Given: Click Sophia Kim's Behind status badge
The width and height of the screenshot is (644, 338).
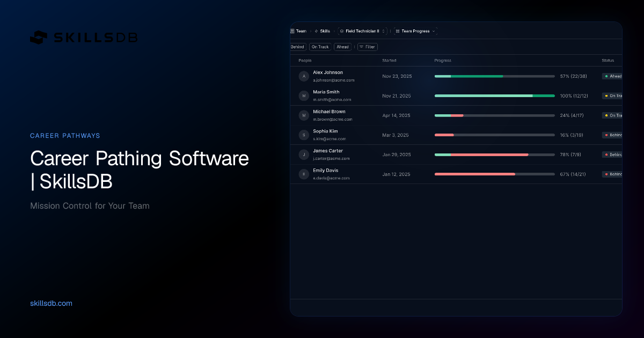Looking at the screenshot, I should point(612,135).
